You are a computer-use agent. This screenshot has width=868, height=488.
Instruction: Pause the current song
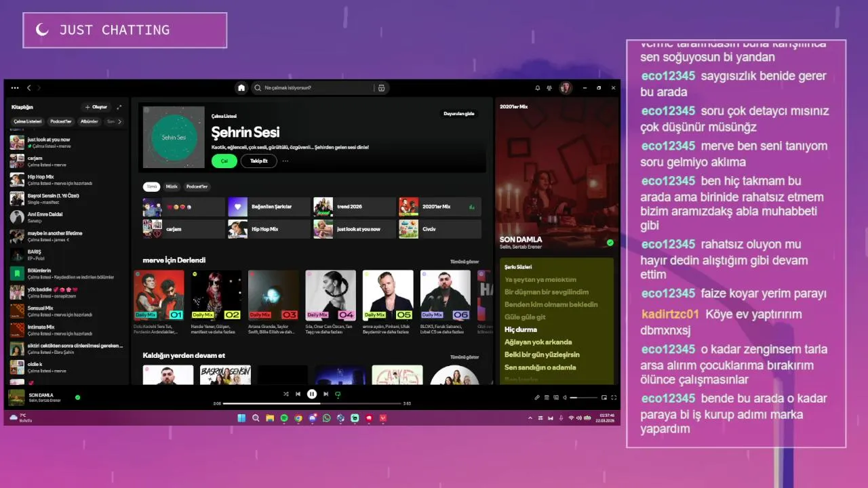click(312, 394)
